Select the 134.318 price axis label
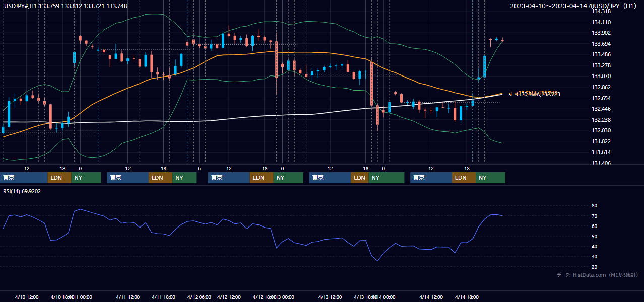The image size is (644, 302). pyautogui.click(x=602, y=12)
